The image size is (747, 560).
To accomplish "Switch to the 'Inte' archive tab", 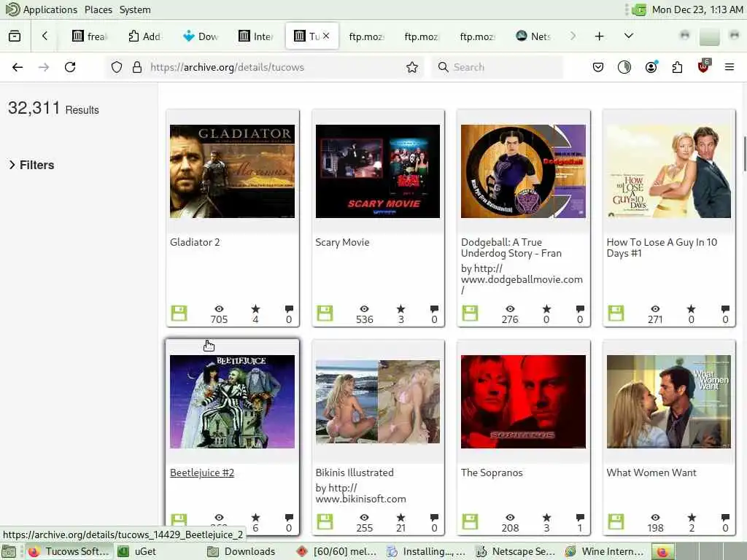I will [x=256, y=36].
